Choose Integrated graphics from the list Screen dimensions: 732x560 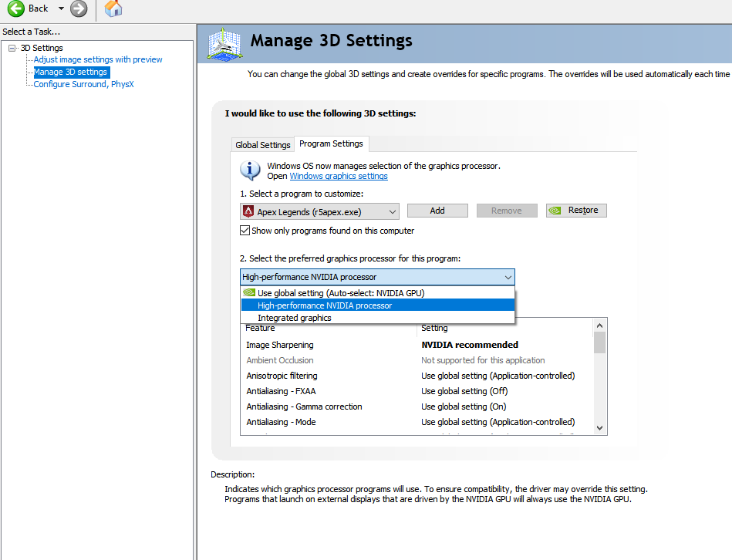click(295, 318)
